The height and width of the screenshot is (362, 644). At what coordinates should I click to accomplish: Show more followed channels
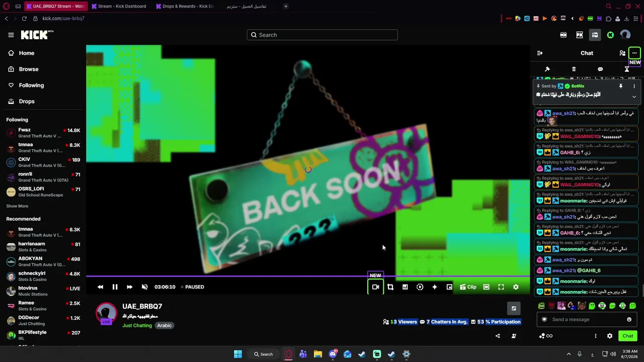coord(17,206)
